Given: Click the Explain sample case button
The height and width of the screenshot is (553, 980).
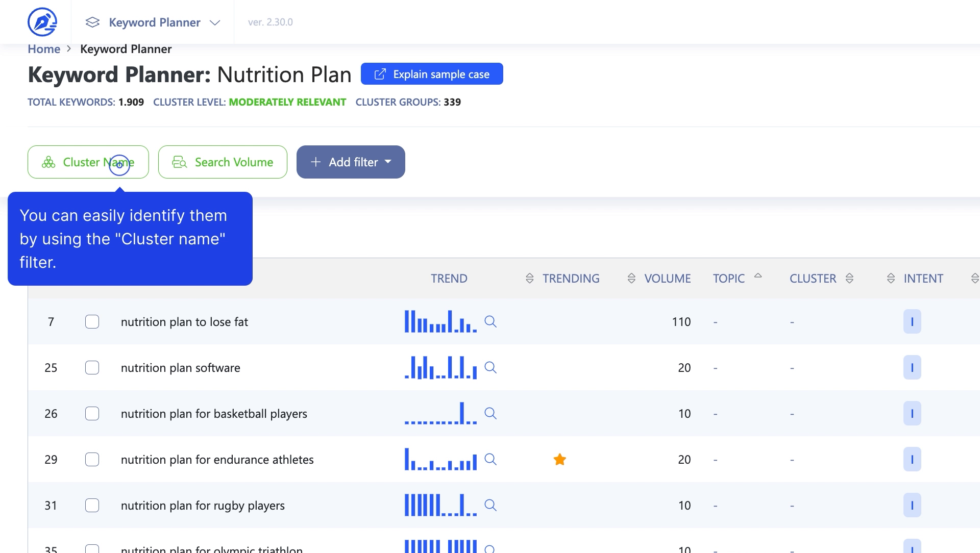Looking at the screenshot, I should [431, 74].
